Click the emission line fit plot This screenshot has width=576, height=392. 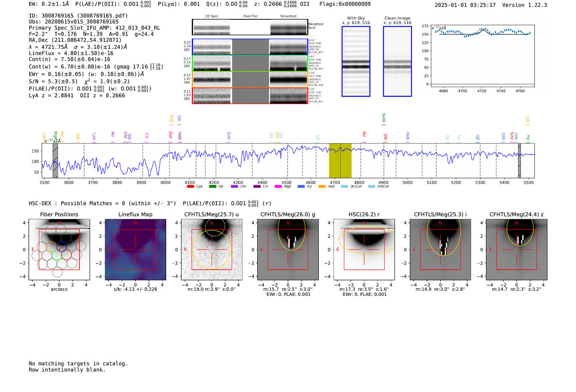[482, 56]
